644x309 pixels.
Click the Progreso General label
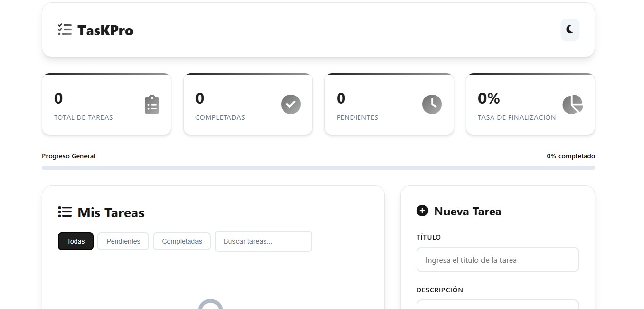(69, 156)
